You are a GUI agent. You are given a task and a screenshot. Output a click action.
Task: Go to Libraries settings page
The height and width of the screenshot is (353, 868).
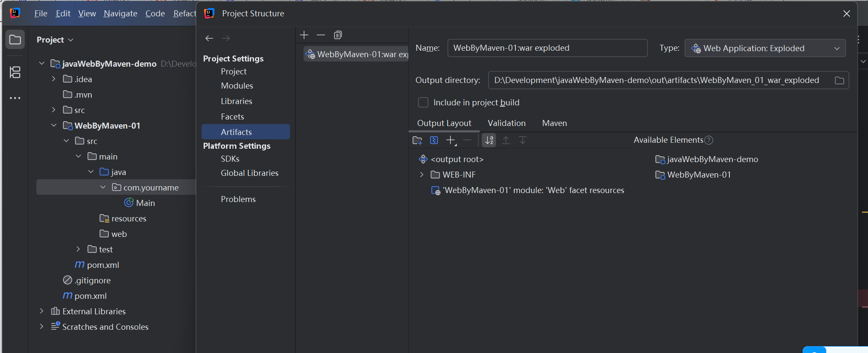[x=236, y=101]
